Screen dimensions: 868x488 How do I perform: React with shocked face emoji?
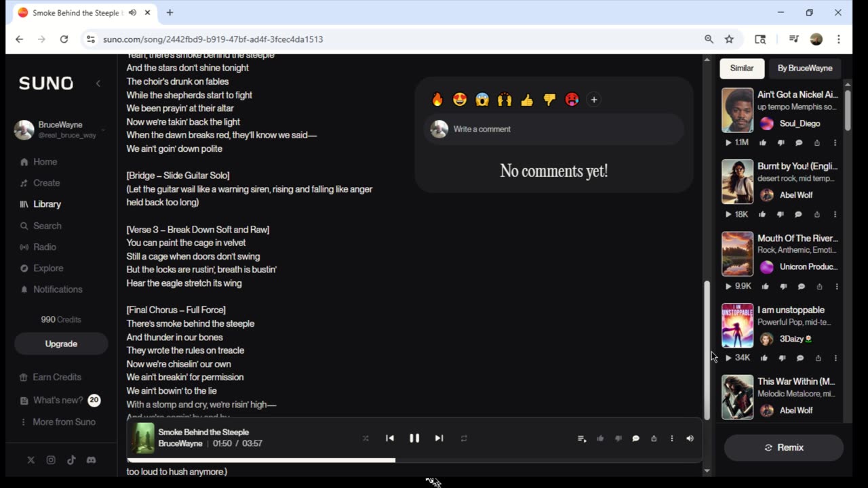coord(482,100)
